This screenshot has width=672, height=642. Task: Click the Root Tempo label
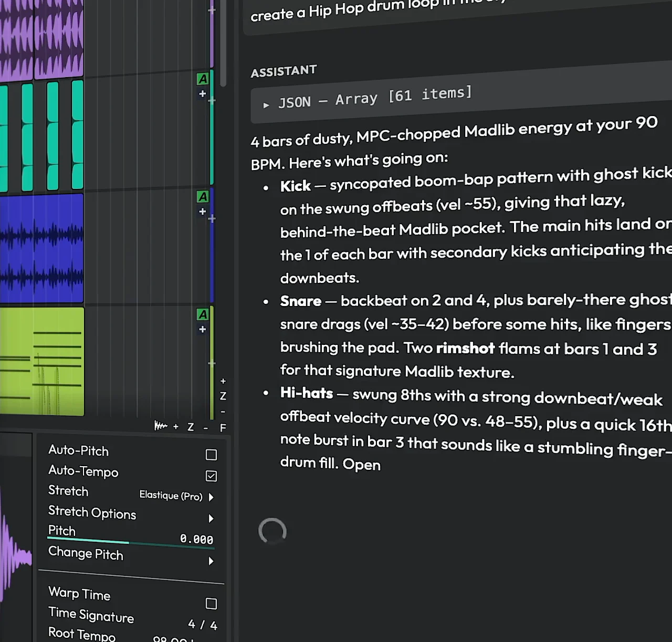(x=82, y=634)
